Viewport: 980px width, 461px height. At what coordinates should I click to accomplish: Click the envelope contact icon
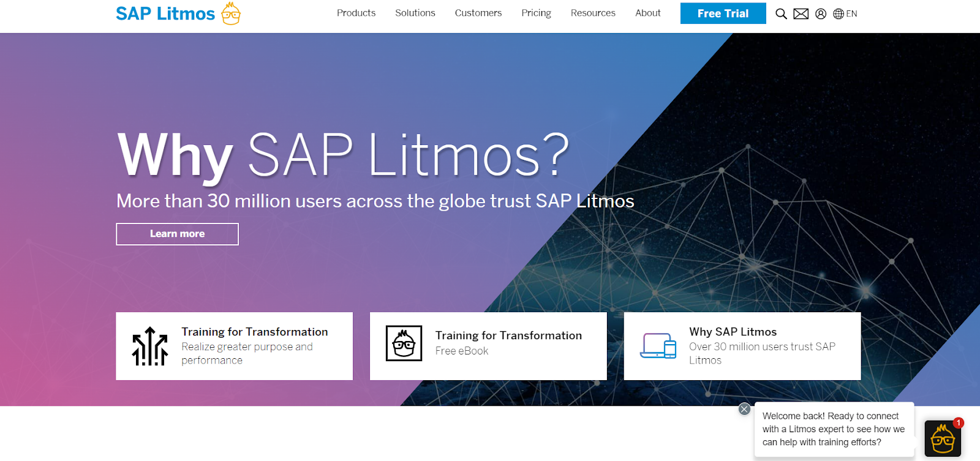tap(801, 13)
